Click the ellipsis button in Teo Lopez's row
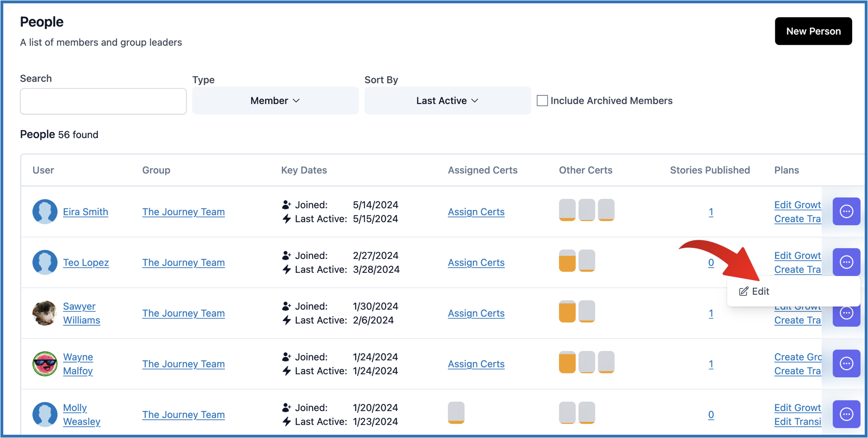The image size is (868, 438). click(x=846, y=262)
